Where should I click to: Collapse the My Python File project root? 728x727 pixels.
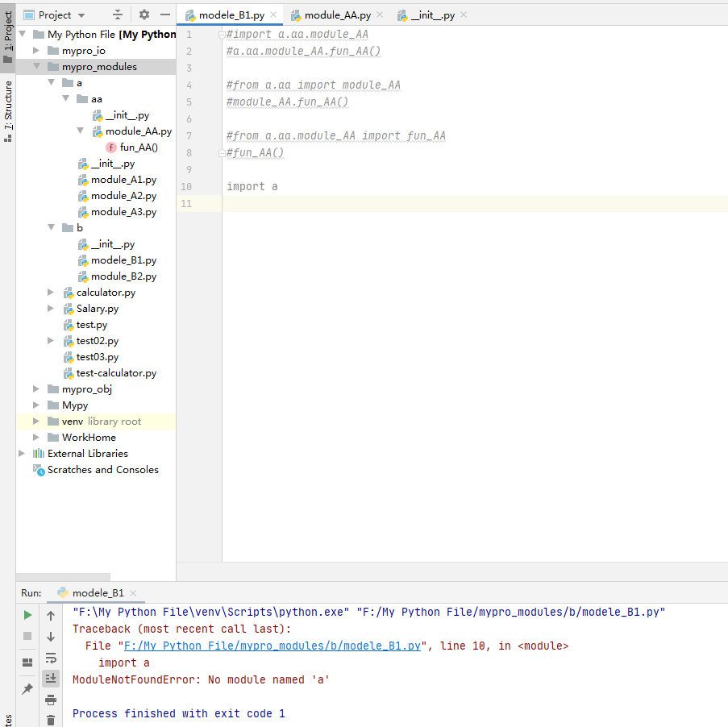(x=23, y=34)
